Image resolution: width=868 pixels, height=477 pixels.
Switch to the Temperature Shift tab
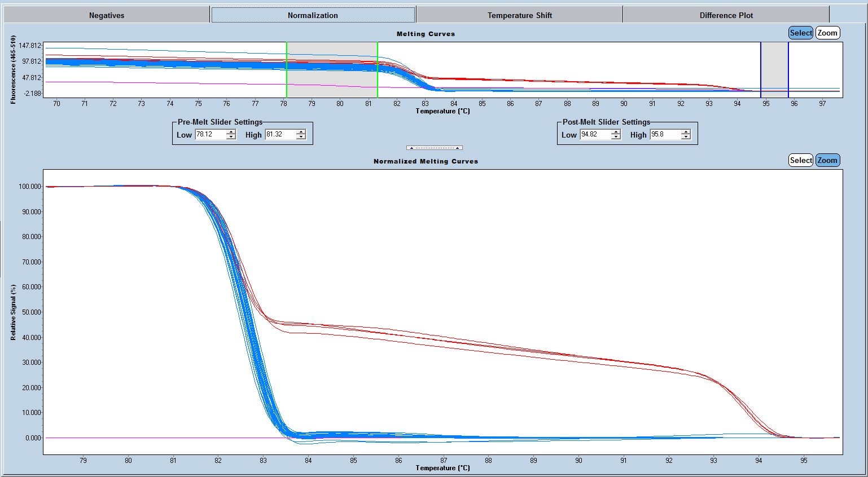point(519,15)
